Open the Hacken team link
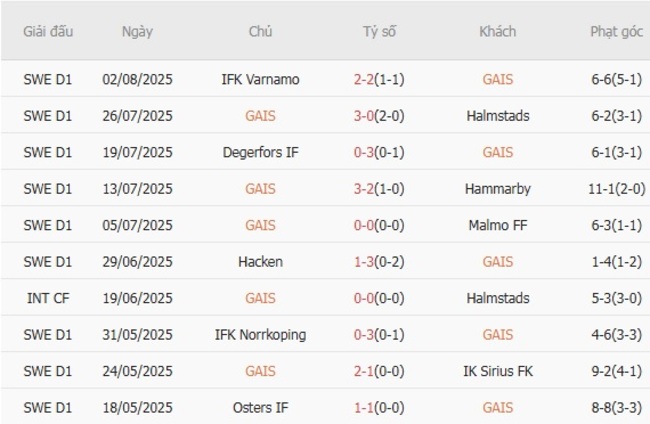The width and height of the screenshot is (650, 424). pos(260,261)
